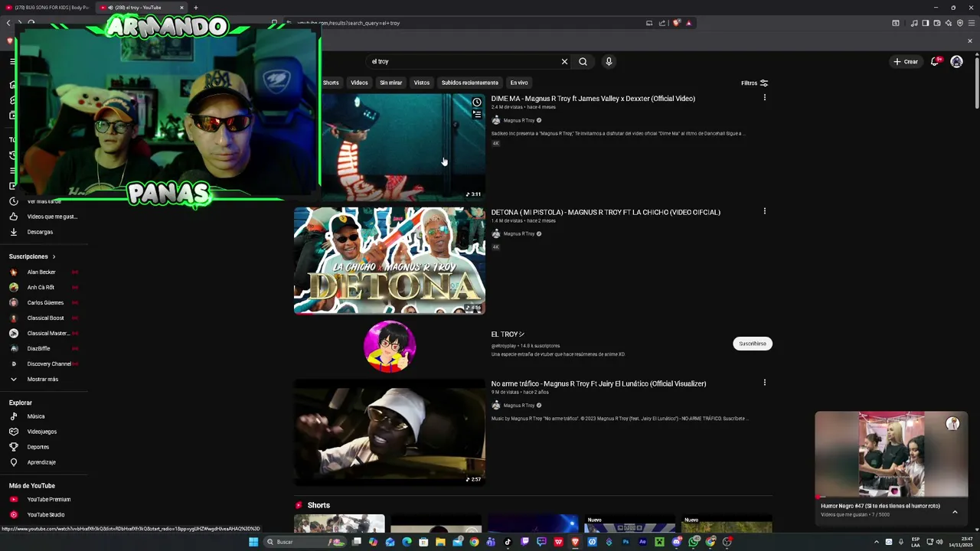Open Videojuegos in Explorar sidebar
The width and height of the screenshot is (980, 551).
(x=41, y=432)
